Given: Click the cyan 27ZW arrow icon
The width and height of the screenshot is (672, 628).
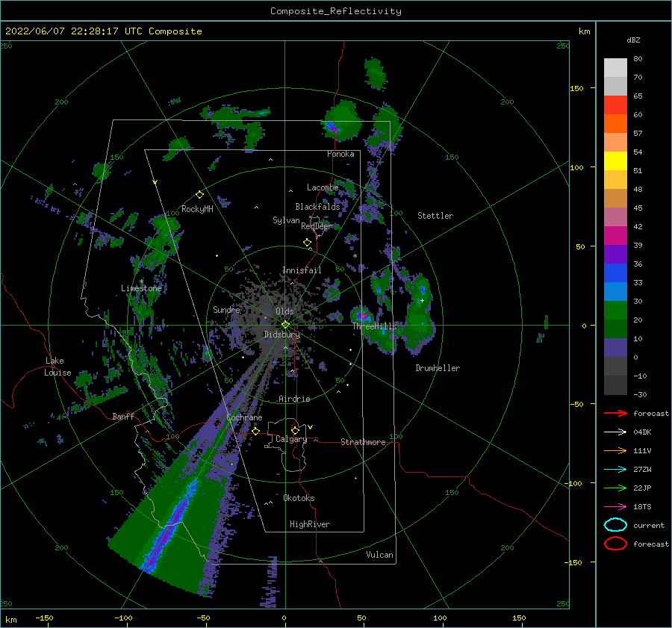Looking at the screenshot, I should click(615, 470).
